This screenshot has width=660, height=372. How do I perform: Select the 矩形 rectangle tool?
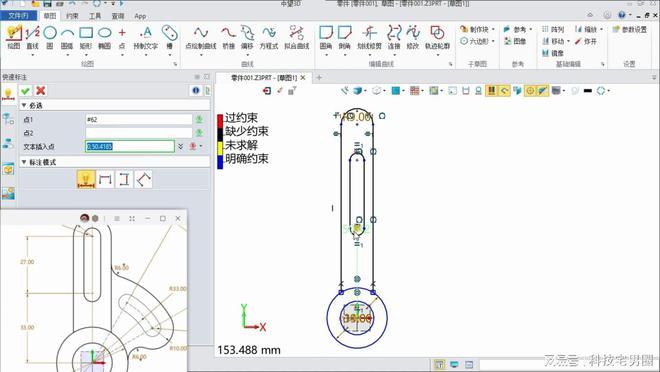point(86,37)
